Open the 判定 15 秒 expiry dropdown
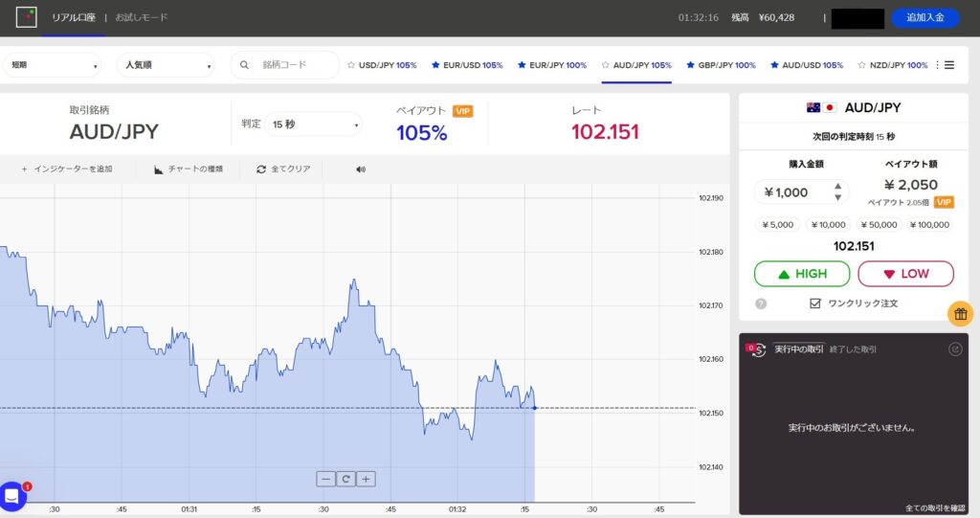The width and height of the screenshot is (980, 518). point(313,124)
